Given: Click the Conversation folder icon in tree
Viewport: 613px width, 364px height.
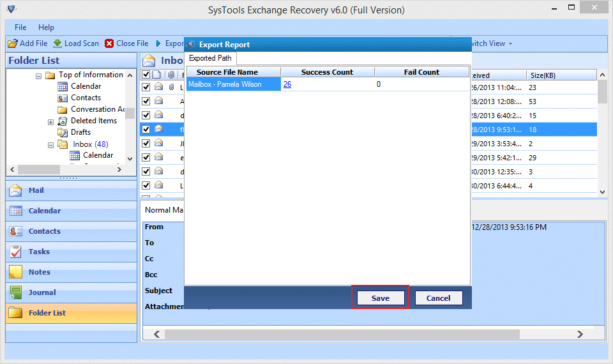Looking at the screenshot, I should [x=63, y=109].
